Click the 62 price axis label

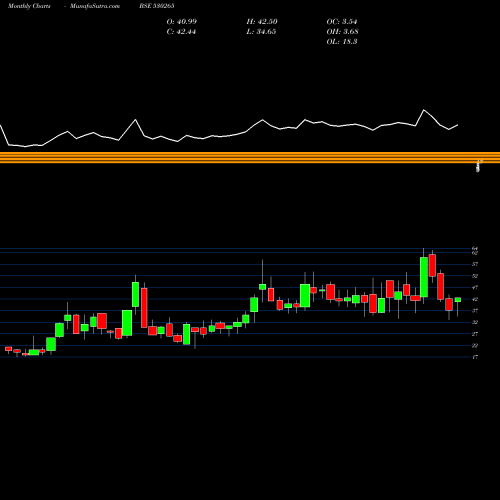pos(475,253)
